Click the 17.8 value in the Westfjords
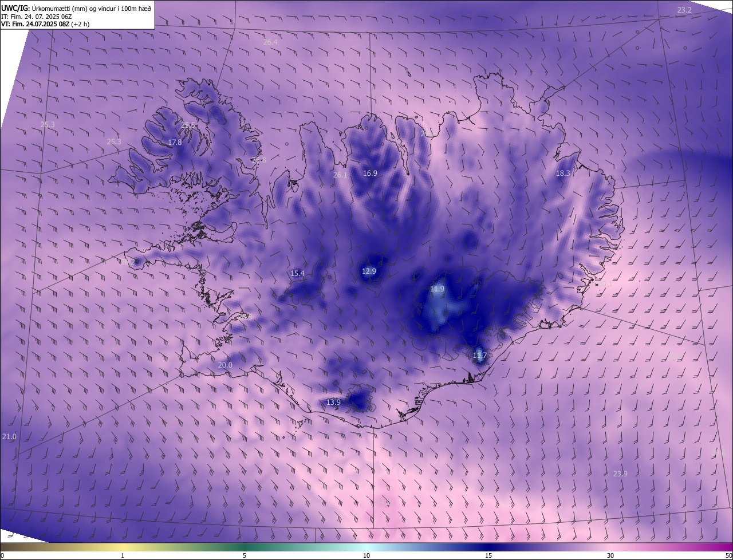 coord(175,142)
